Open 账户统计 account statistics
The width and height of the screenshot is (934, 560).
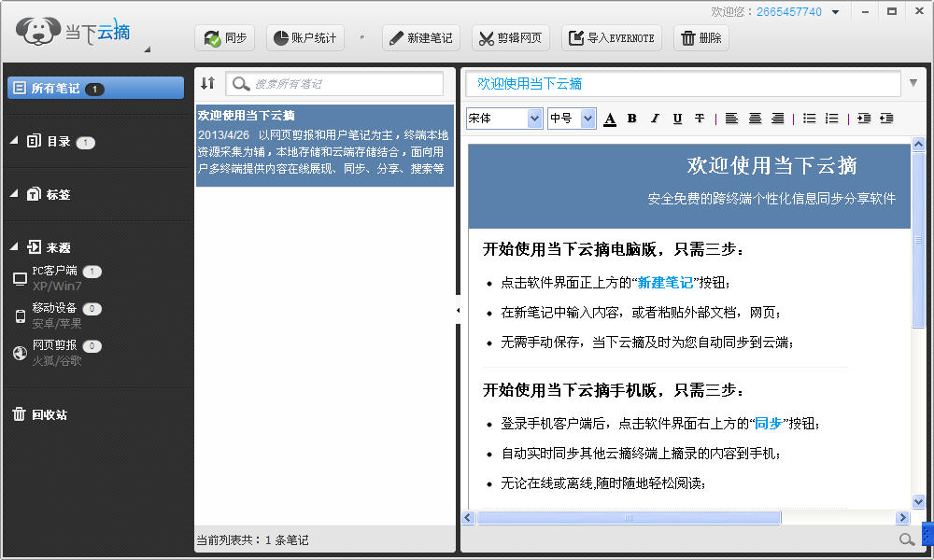pos(305,38)
